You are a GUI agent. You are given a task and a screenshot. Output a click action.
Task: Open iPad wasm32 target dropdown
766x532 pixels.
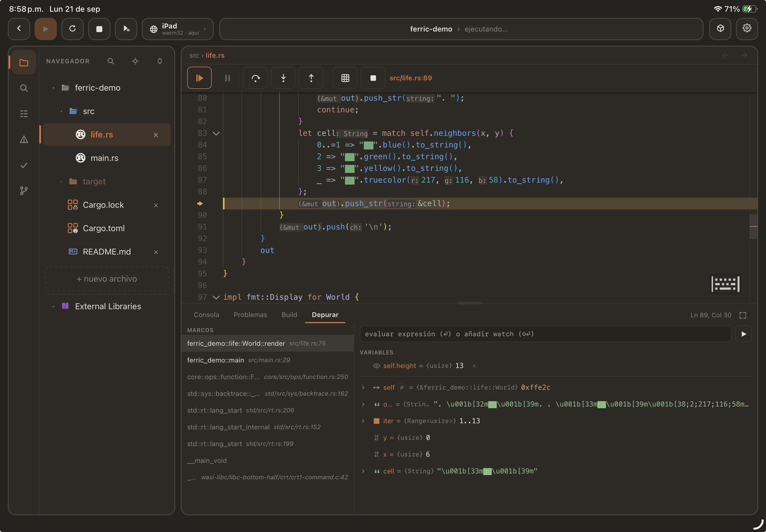click(x=178, y=29)
